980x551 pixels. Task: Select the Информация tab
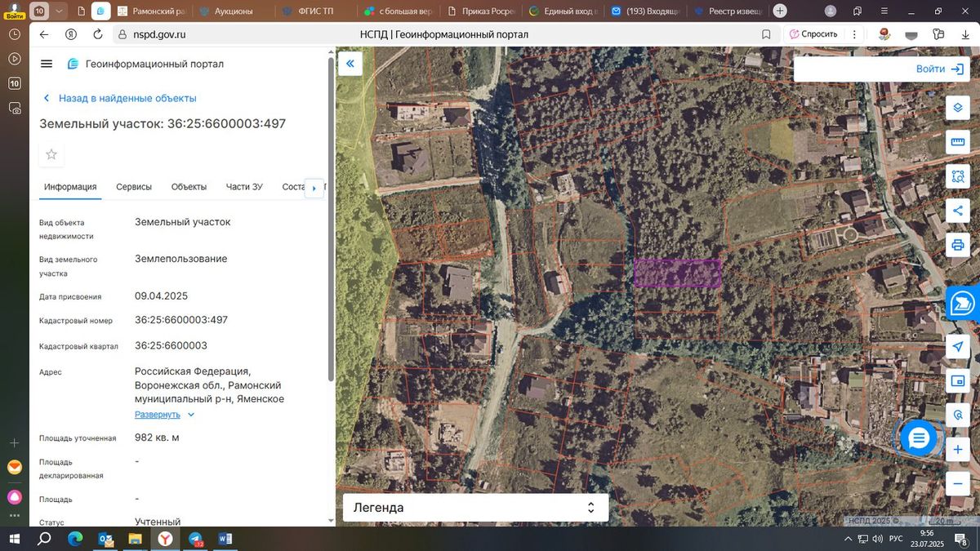(70, 187)
